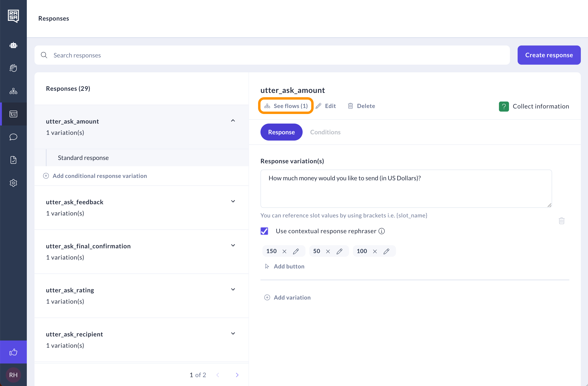The height and width of the screenshot is (386, 588).
Task: Edit the 100 button with pencil
Action: coord(386,251)
